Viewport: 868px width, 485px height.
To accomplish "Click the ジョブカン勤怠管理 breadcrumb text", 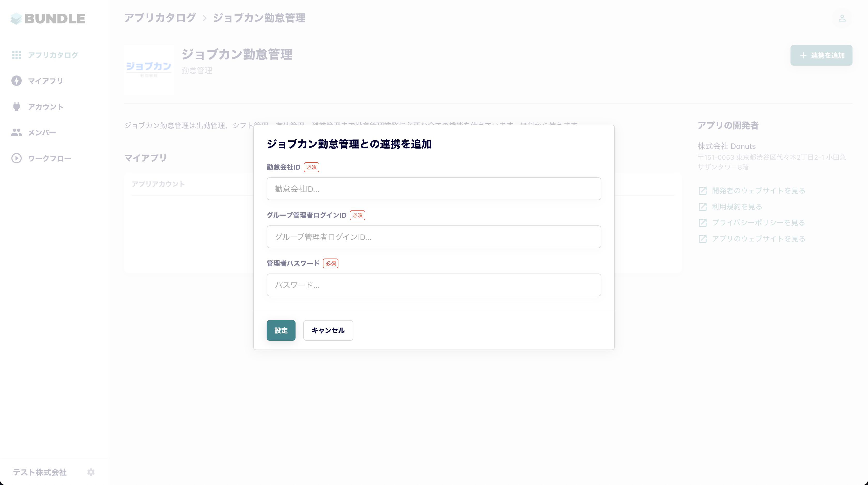I will point(259,18).
